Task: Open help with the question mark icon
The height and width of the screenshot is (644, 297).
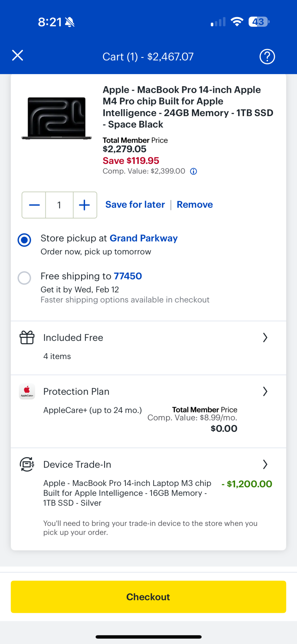Action: 267,57
